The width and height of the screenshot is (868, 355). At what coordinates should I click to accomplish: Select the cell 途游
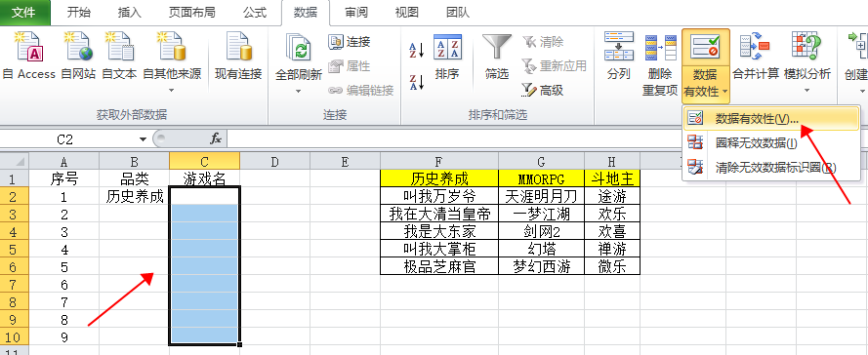[x=612, y=196]
